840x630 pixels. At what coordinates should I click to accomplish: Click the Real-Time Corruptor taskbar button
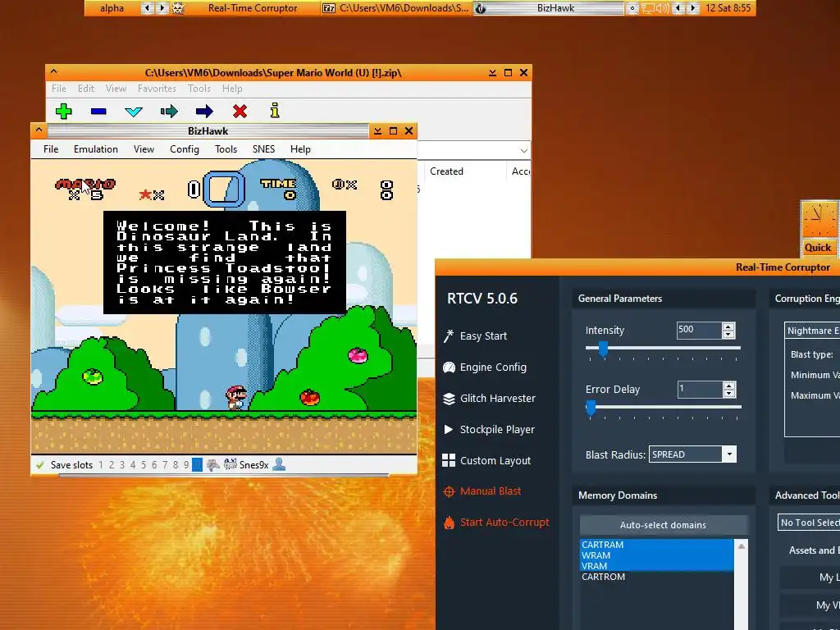click(x=253, y=8)
